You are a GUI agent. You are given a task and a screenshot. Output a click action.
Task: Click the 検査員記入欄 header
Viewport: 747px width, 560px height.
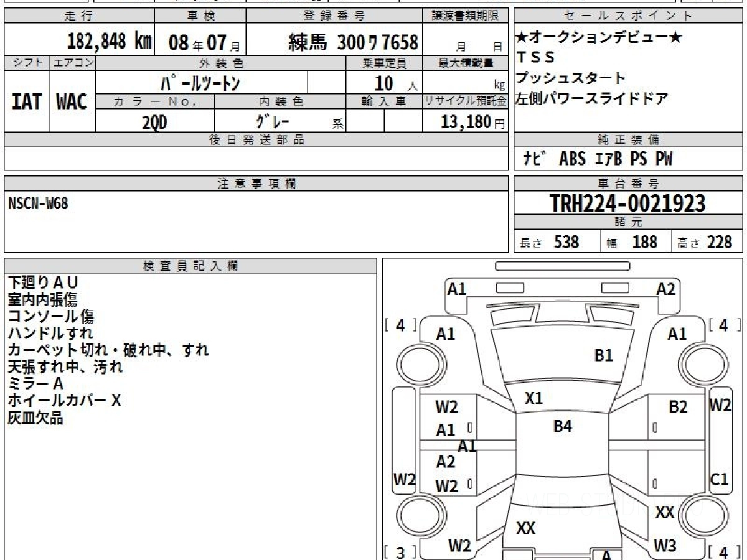190,266
